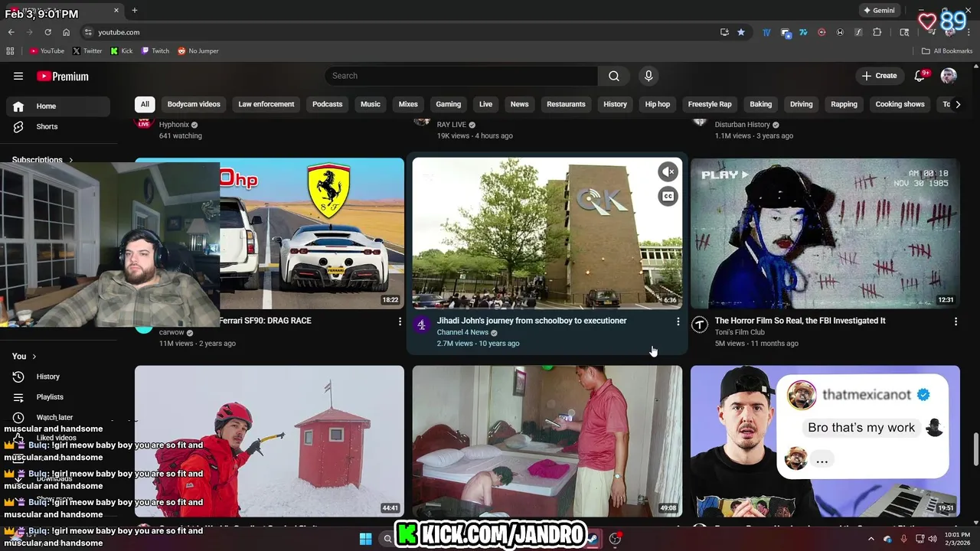Open the Windows Start button
The image size is (980, 551).
[365, 539]
